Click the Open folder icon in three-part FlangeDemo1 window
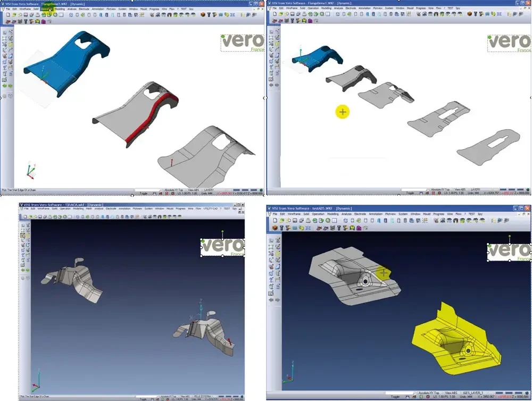This screenshot has width=532, height=401. click(x=14, y=15)
